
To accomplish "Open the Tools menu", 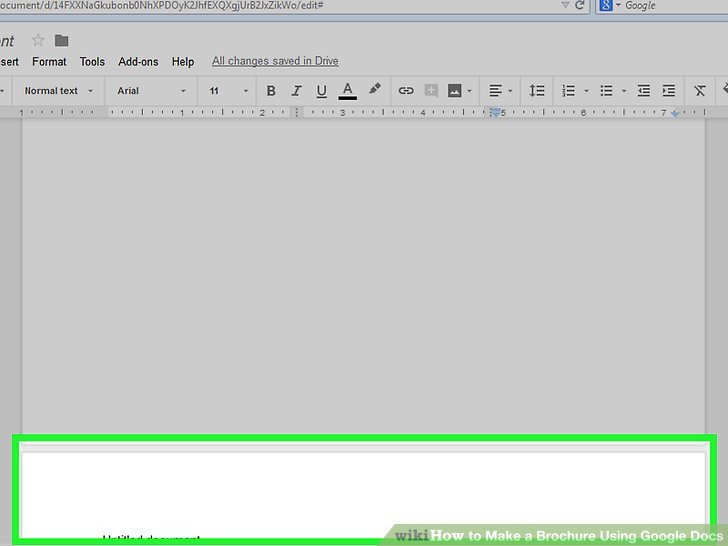I will pos(92,62).
